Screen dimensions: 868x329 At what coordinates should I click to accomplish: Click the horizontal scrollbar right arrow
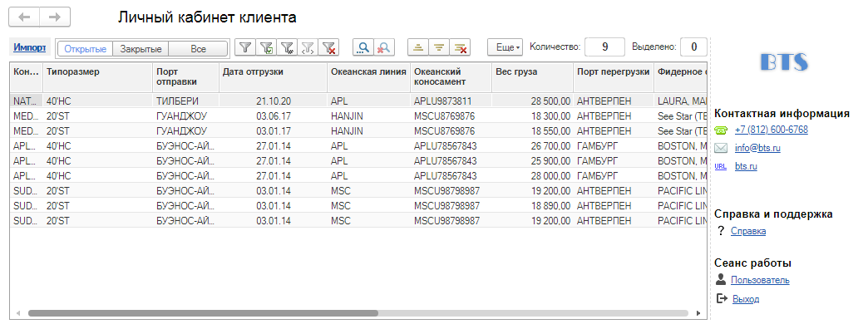point(698,313)
